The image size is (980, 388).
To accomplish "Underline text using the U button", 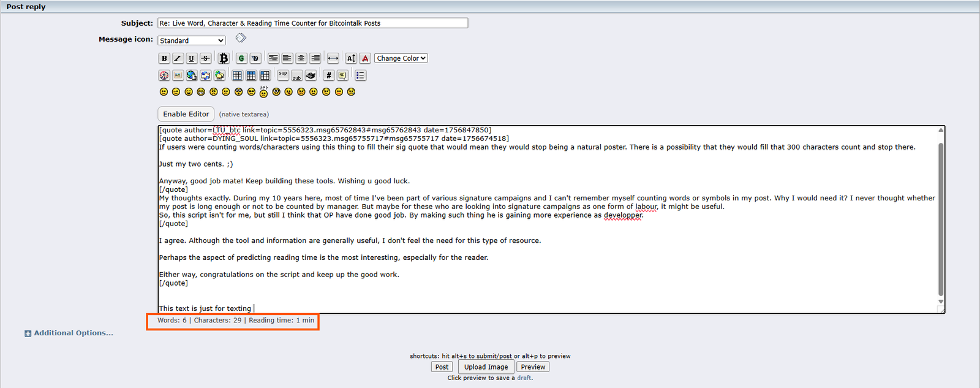I will click(192, 58).
